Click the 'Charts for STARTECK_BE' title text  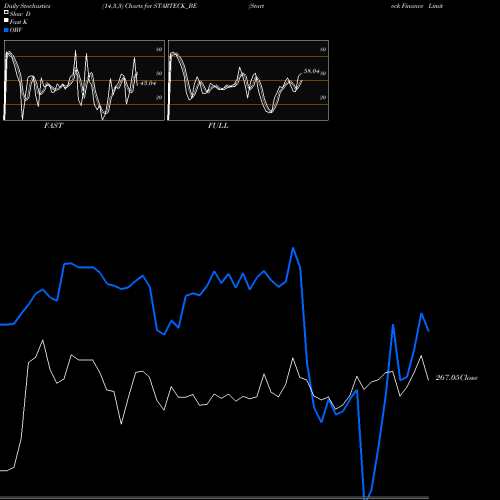(161, 6)
